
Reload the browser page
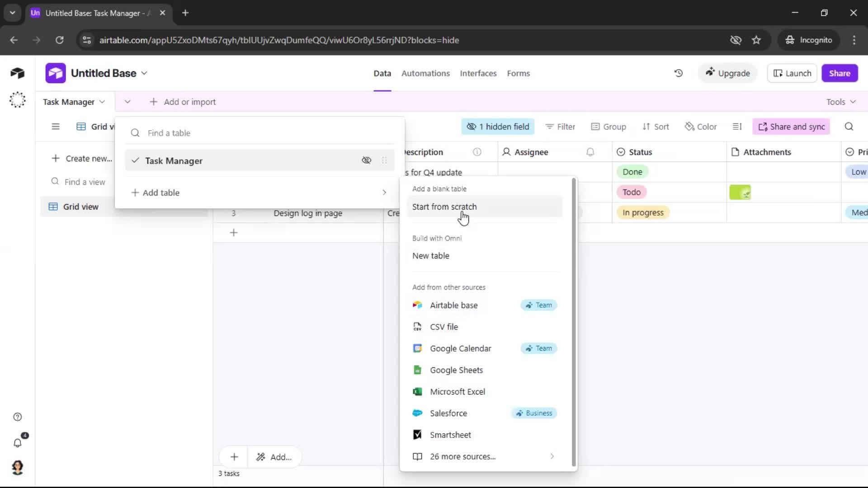pos(59,40)
